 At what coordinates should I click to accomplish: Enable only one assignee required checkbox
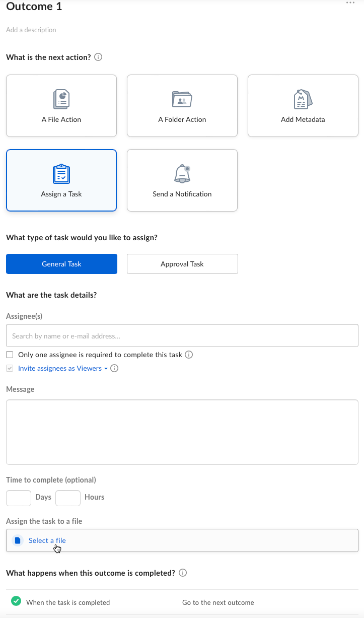[x=10, y=355]
